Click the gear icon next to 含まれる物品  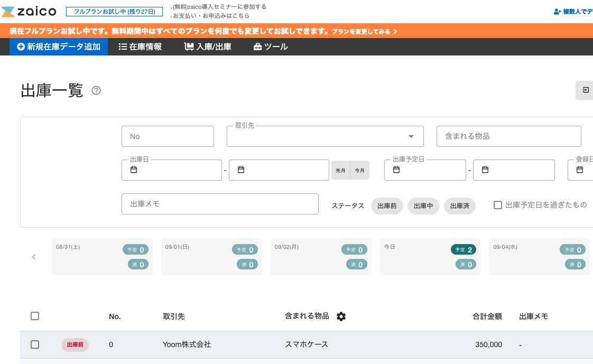(x=341, y=316)
